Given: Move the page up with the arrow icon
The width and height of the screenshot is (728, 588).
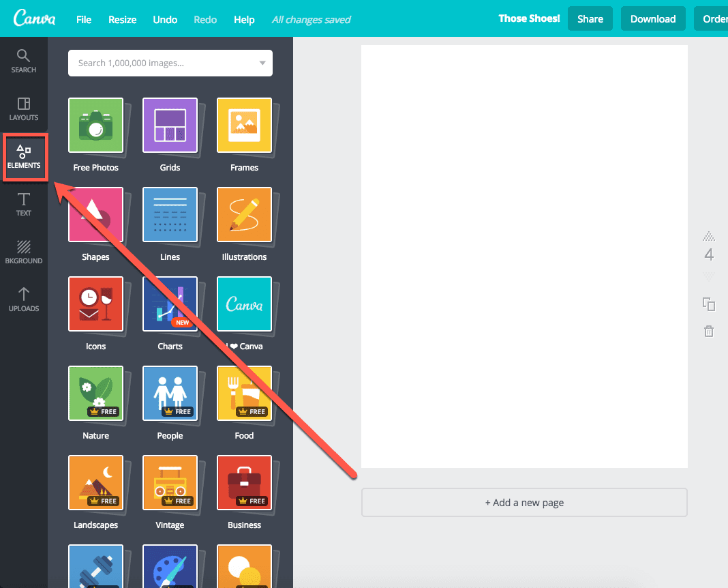Looking at the screenshot, I should pyautogui.click(x=709, y=237).
